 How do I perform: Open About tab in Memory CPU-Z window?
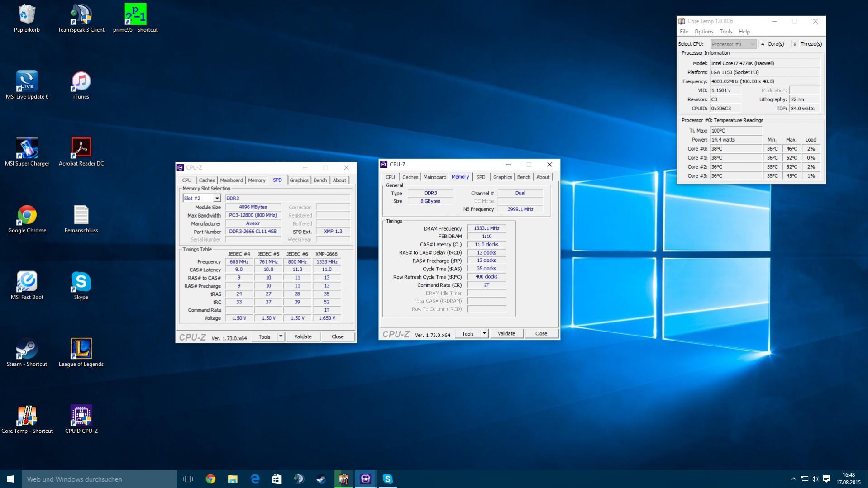click(543, 177)
